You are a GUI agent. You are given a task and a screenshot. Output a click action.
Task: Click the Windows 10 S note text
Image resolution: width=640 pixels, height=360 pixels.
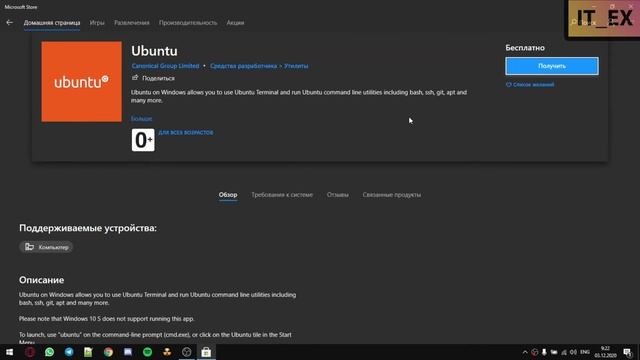point(107,319)
